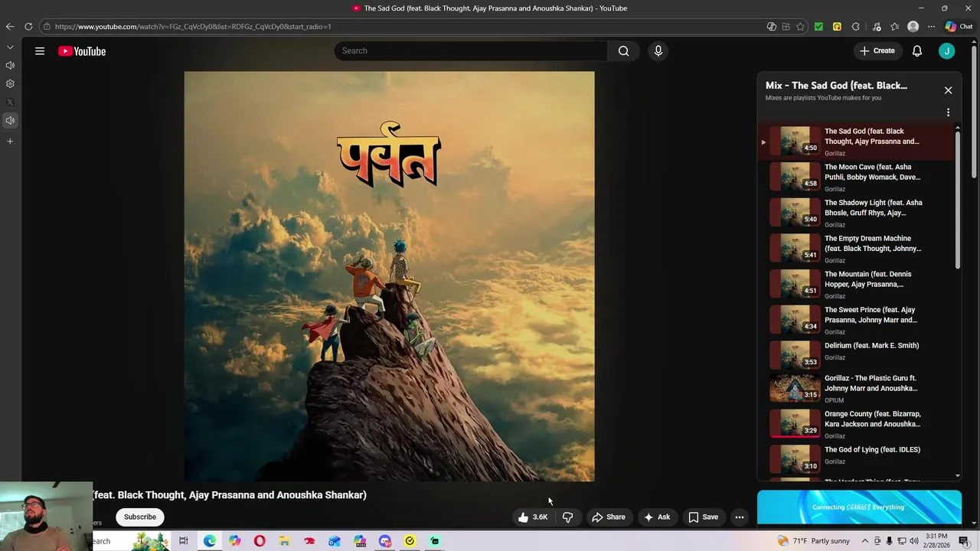Open the weather widget showing 71°F
This screenshot has width=980, height=551.
tap(813, 541)
